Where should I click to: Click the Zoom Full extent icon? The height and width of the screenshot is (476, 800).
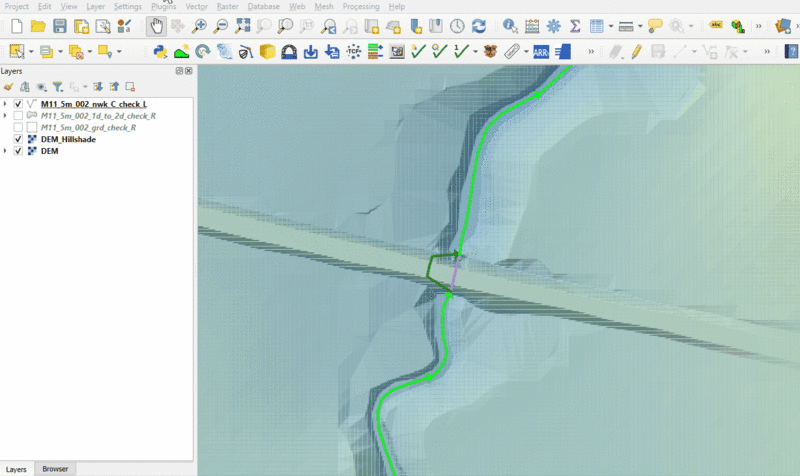[x=243, y=26]
